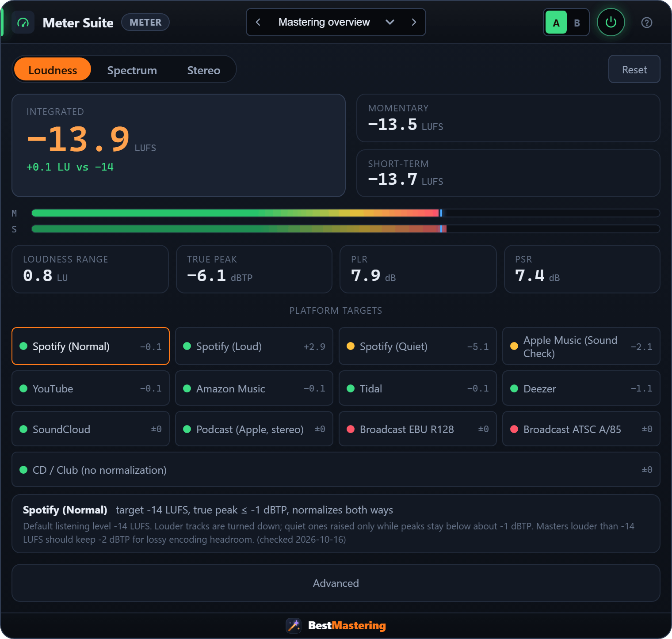This screenshot has height=639, width=672.
Task: Select the Tidal platform target
Action: (x=418, y=388)
